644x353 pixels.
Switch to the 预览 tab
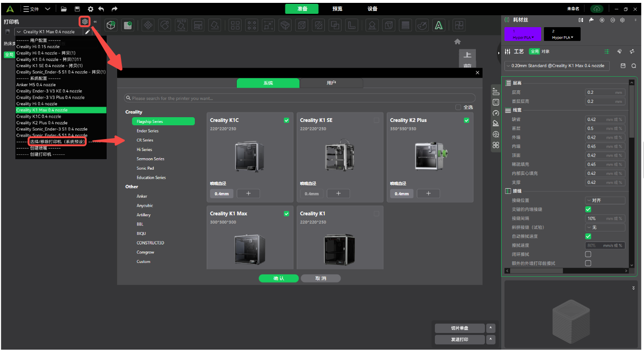pos(337,9)
